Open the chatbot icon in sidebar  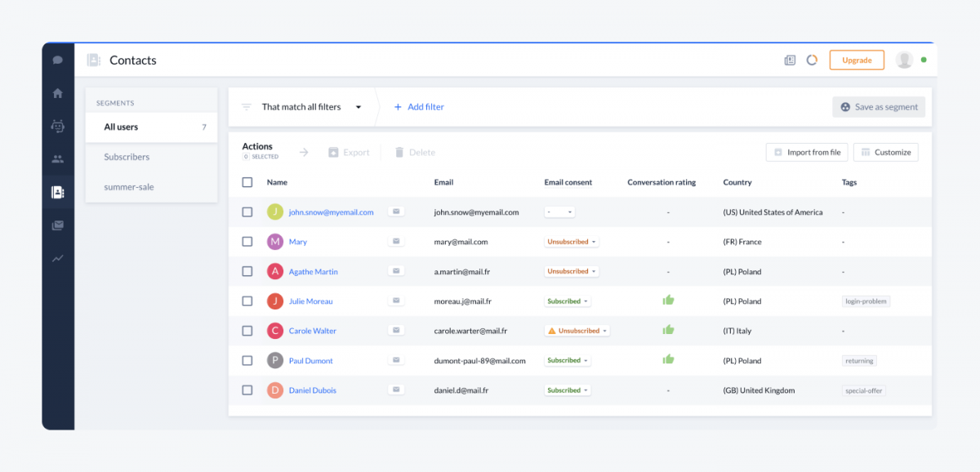coord(58,127)
